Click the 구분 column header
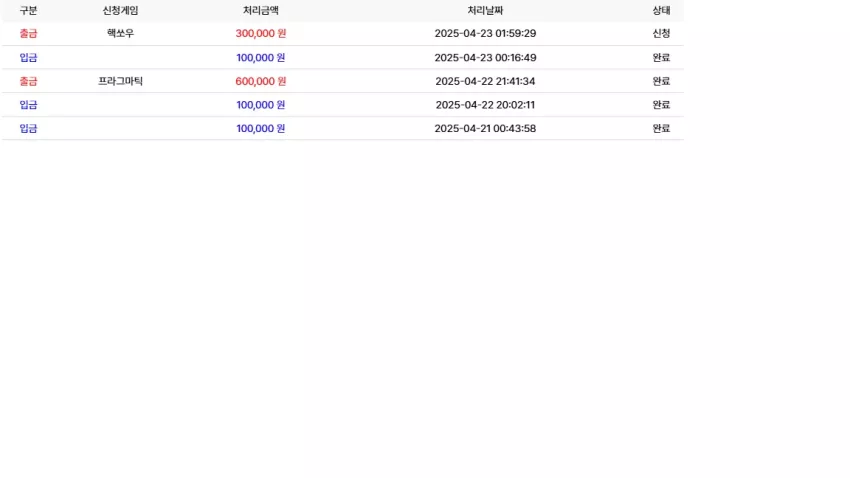Viewport: 850px width, 478px height. click(28, 10)
